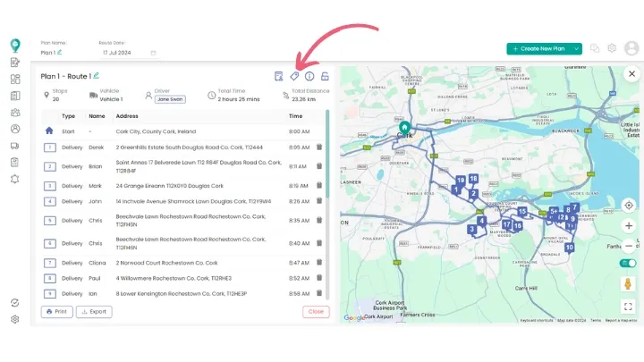This screenshot has height=362, width=644.
Task: Click map marker 10 on the route
Action: pos(569,247)
